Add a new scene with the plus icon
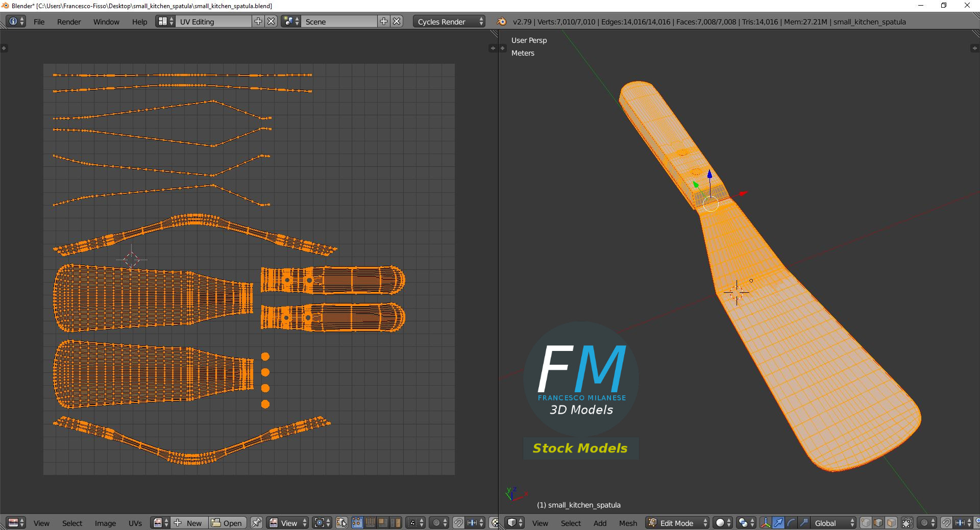 click(384, 21)
